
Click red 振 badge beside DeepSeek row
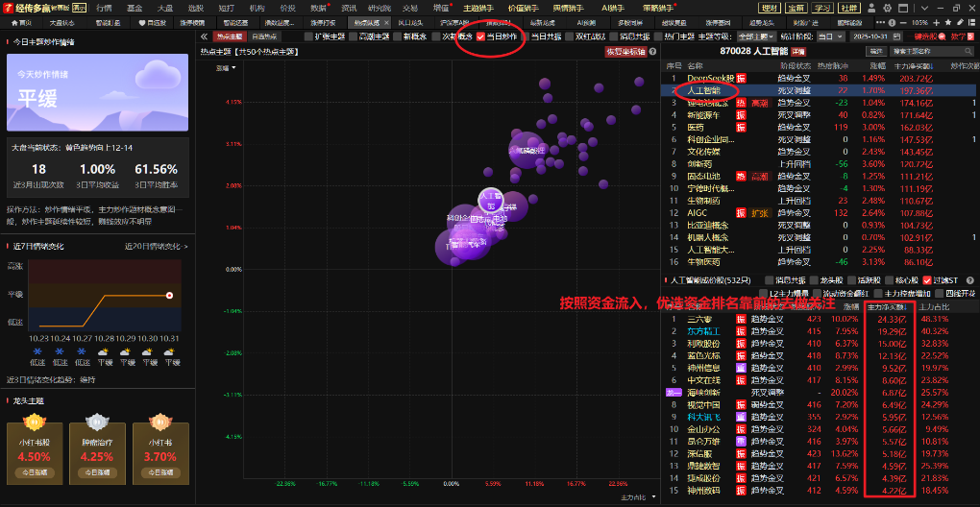741,78
